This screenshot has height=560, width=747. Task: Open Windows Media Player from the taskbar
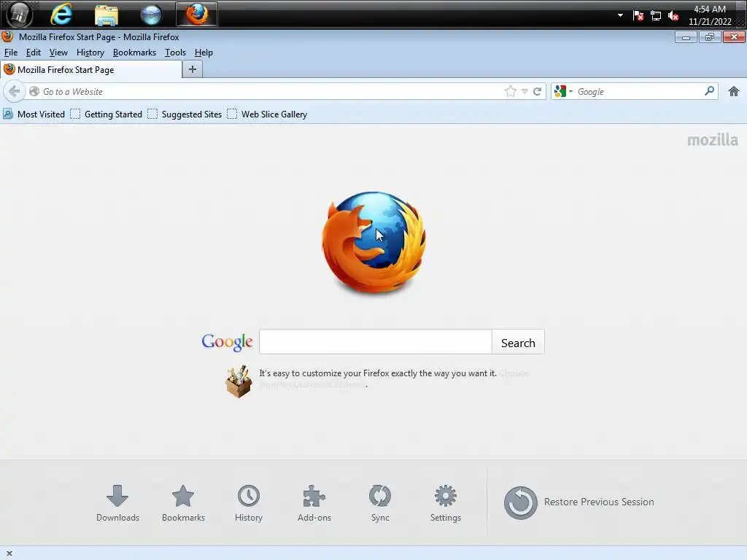pyautogui.click(x=151, y=15)
